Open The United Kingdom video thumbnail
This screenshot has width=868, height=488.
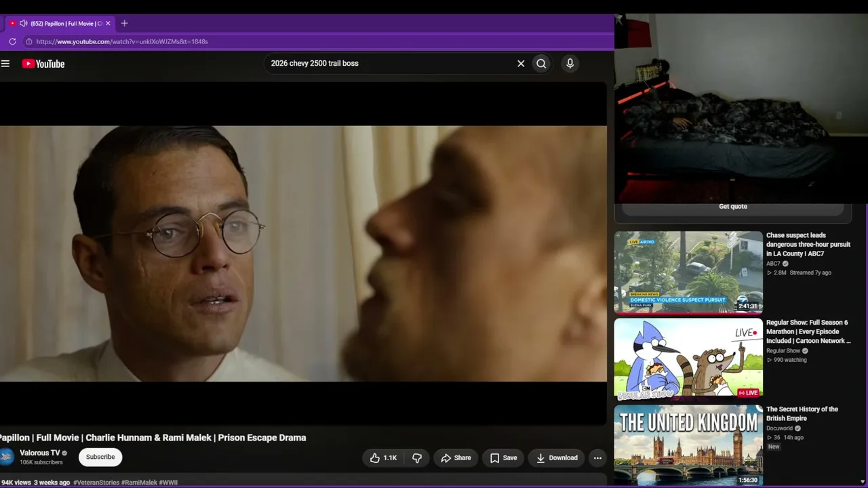coord(688,446)
